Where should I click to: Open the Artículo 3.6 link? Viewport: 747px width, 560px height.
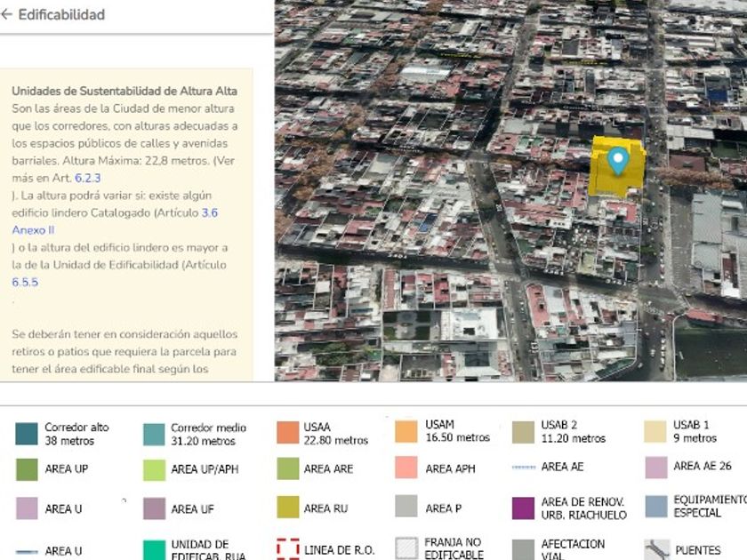click(210, 212)
